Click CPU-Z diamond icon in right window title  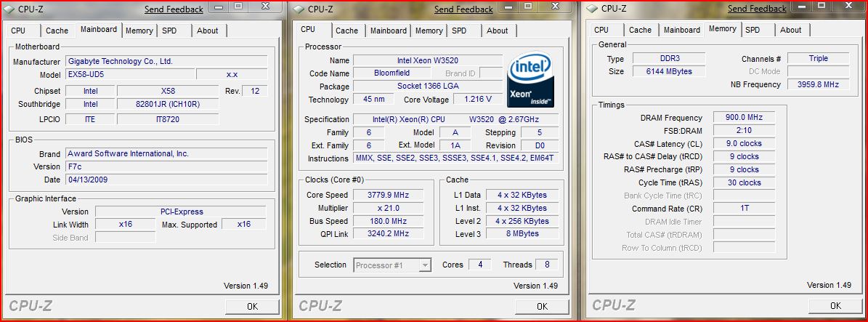(x=592, y=8)
